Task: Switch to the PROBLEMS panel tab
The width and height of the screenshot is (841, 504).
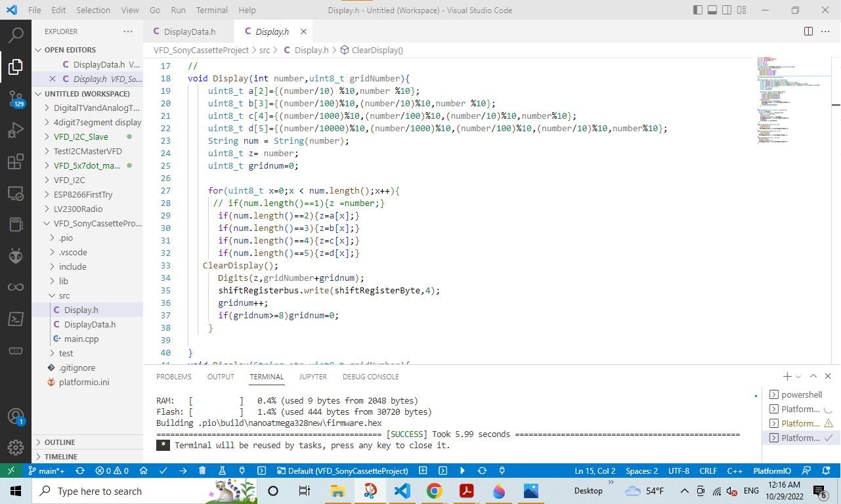Action: click(174, 377)
